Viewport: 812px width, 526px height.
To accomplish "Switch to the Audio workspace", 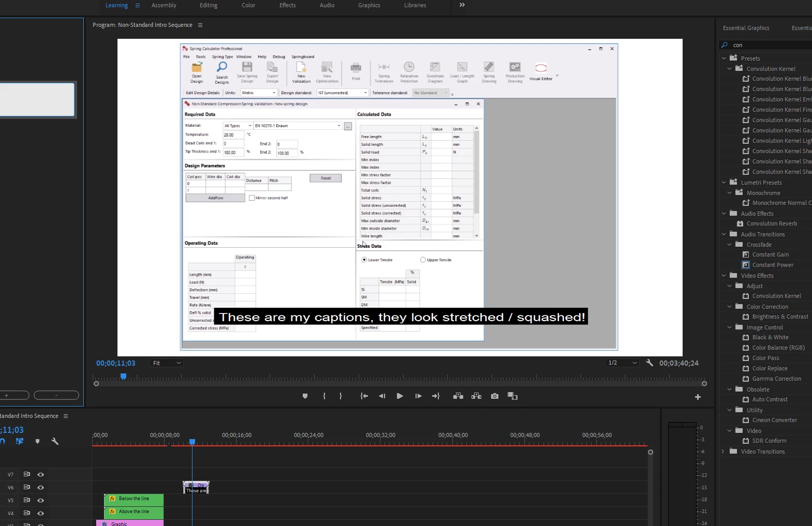I will click(x=327, y=5).
